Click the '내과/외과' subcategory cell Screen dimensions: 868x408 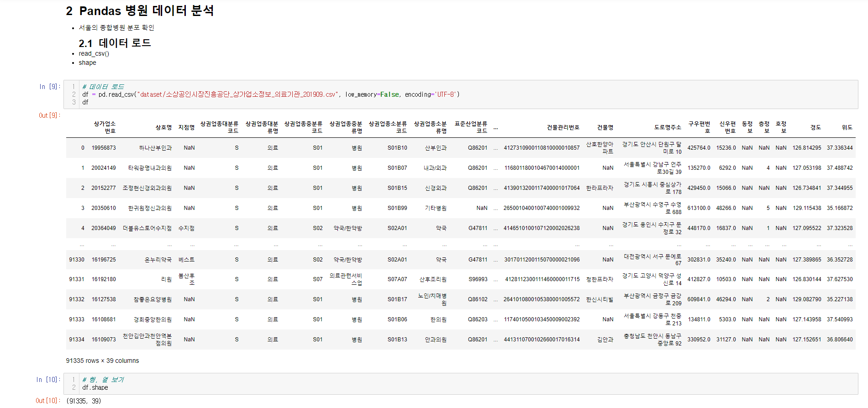pyautogui.click(x=435, y=168)
